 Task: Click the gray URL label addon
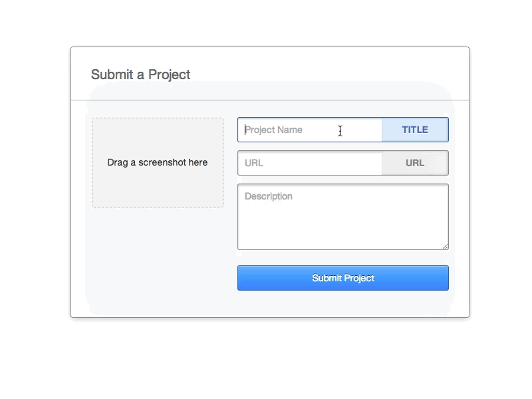pos(415,163)
